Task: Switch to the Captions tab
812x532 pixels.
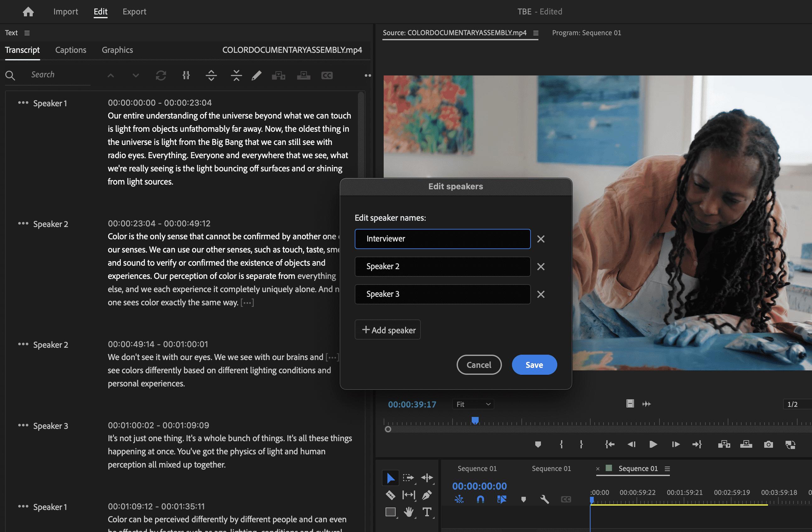Action: point(71,50)
